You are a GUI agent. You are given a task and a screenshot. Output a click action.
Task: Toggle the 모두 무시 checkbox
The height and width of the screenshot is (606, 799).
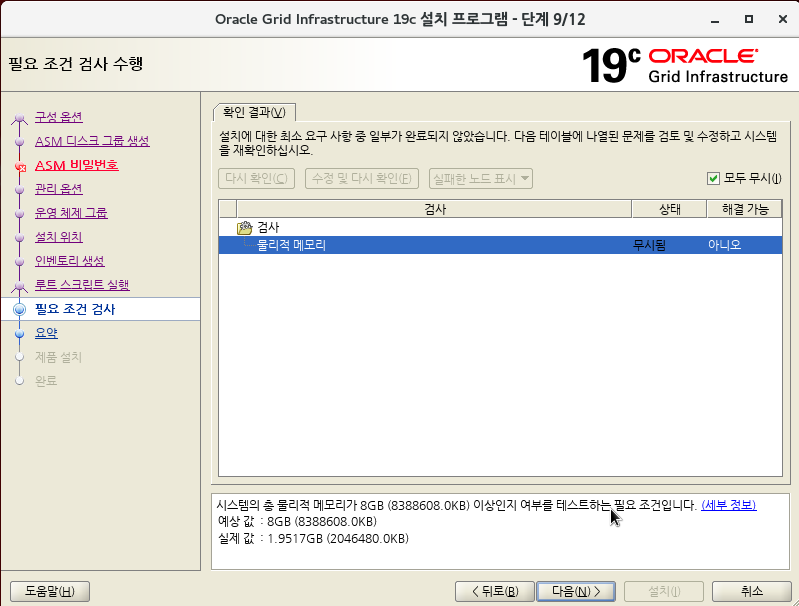[713, 178]
